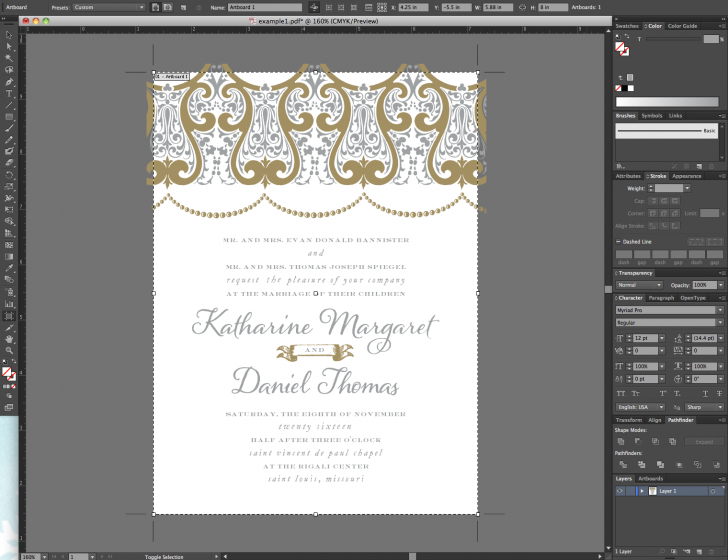Toggle Subscript in Character panel
The height and width of the screenshot is (560, 728).
677,394
